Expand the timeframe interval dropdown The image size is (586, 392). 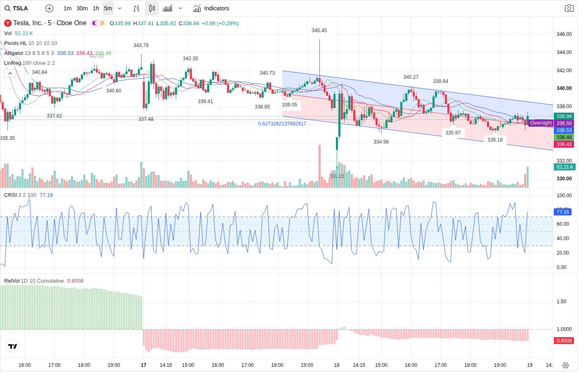[x=120, y=8]
